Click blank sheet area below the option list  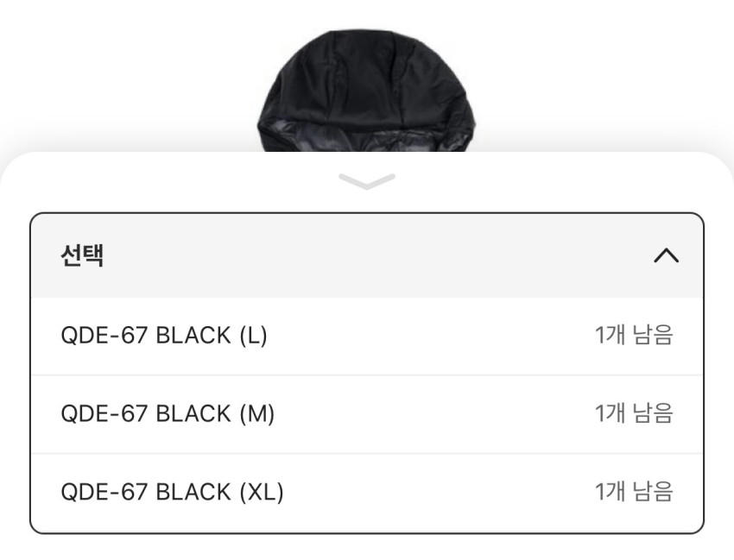(x=367, y=547)
